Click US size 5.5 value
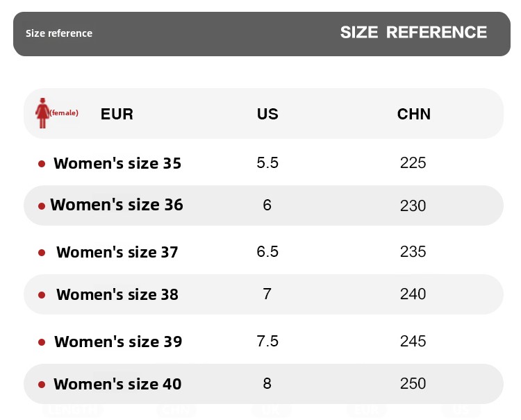521x420 pixels. point(267,163)
